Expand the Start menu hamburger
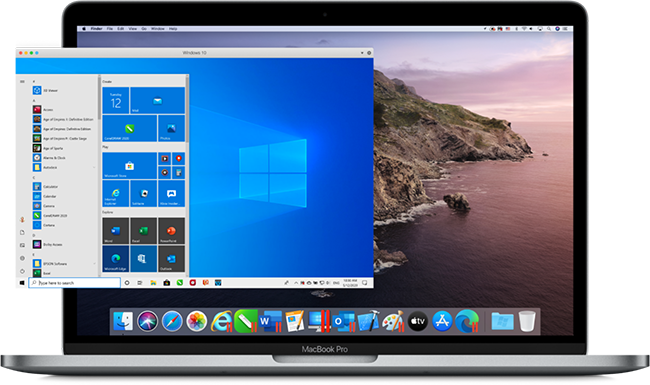Screen dimensions: 650x385 (22, 82)
